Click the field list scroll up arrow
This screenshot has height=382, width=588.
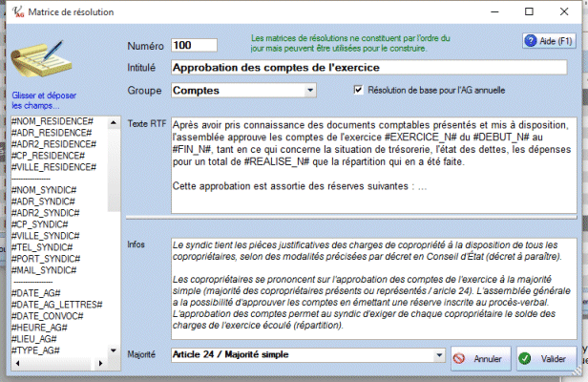pos(114,122)
